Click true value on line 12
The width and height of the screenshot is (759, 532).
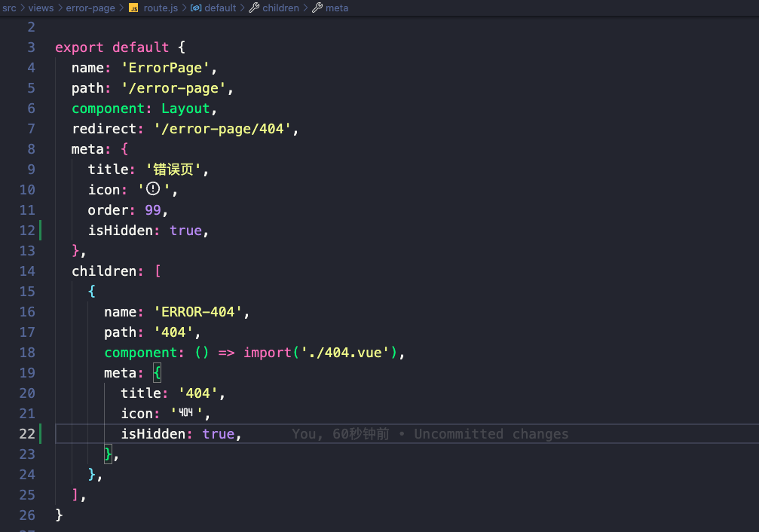tap(185, 231)
